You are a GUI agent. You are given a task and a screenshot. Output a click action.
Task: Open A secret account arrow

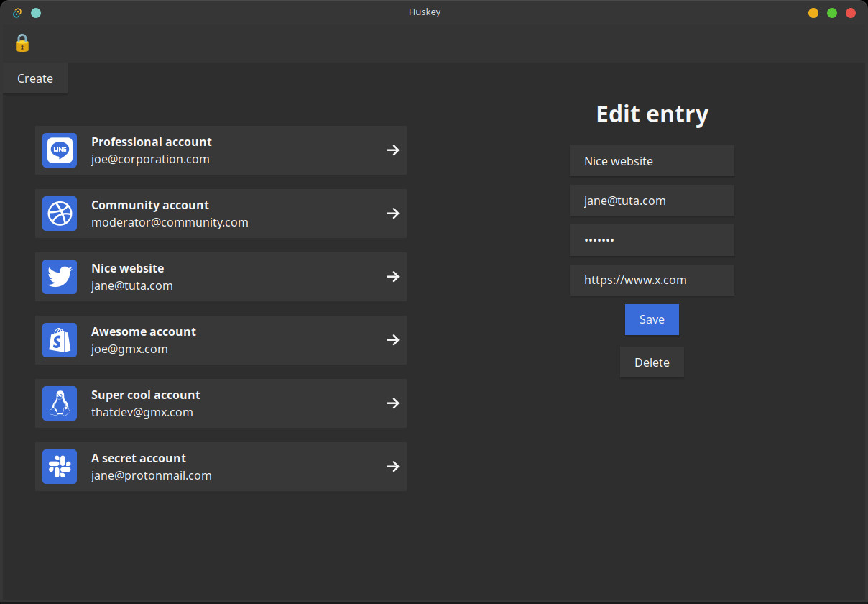tap(392, 467)
